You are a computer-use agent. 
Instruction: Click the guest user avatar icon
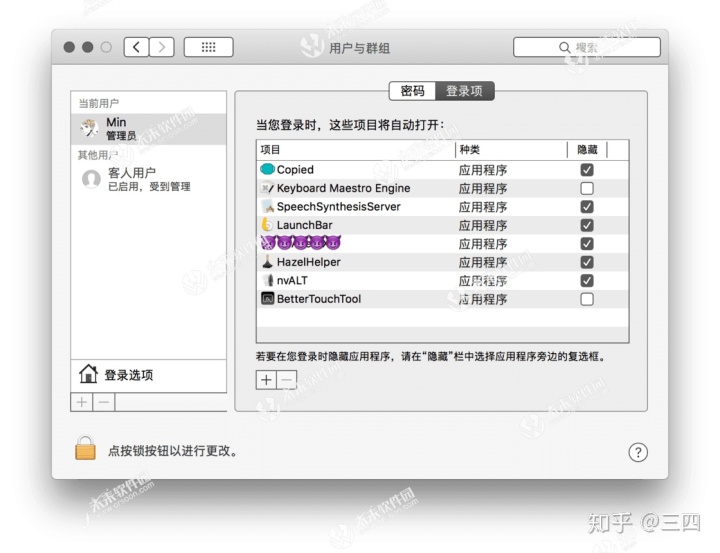pyautogui.click(x=91, y=179)
